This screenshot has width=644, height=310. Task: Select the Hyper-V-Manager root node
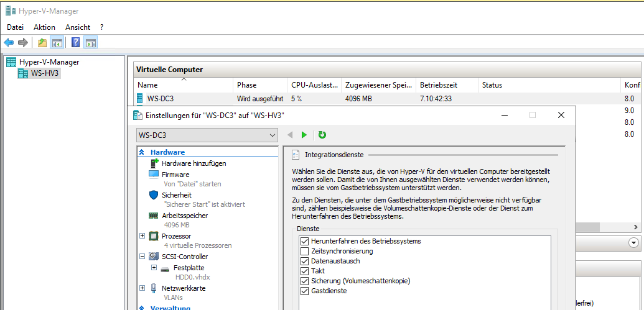[49, 62]
